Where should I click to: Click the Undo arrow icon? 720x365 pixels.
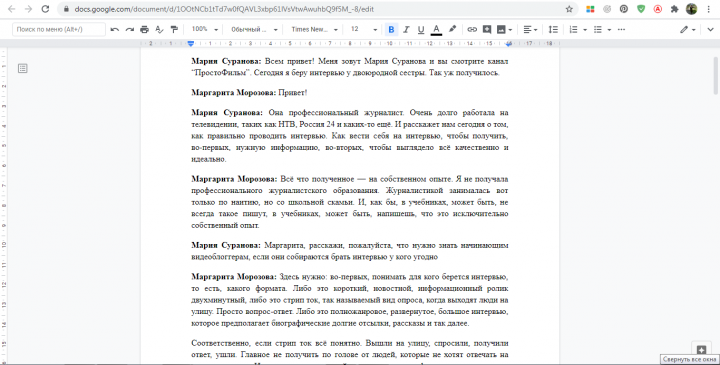(115, 29)
